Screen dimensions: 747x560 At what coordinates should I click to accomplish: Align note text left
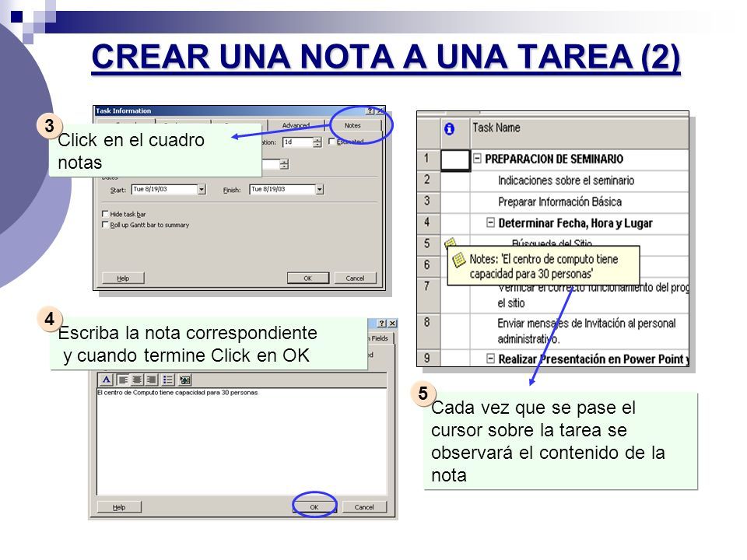[x=123, y=380]
